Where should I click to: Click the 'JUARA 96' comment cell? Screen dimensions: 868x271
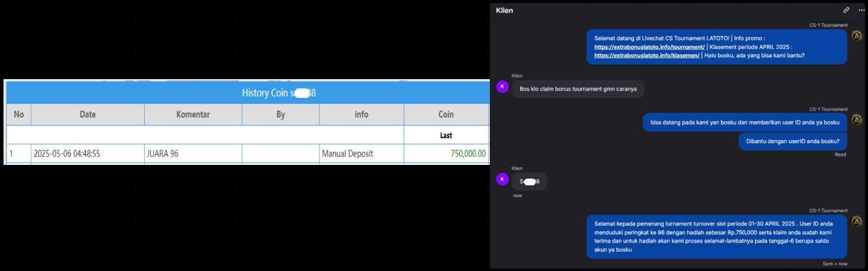(193, 153)
